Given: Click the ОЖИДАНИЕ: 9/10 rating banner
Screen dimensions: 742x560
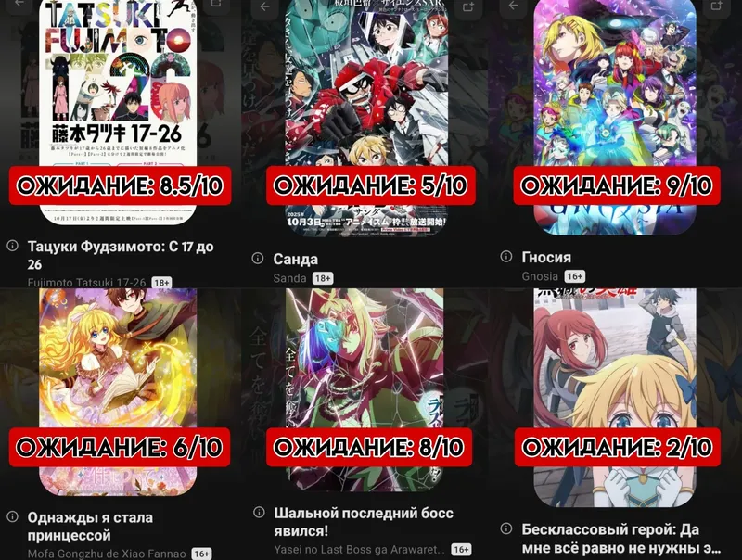Looking at the screenshot, I should tap(617, 185).
